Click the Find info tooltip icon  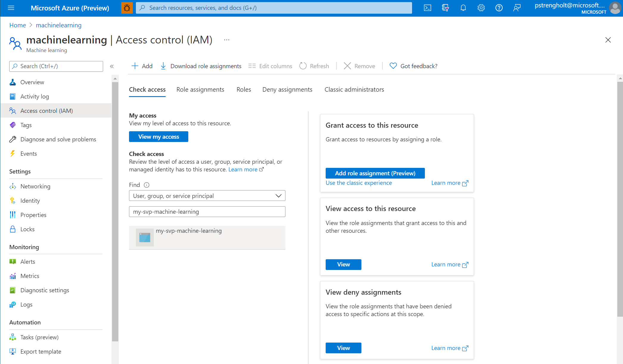(x=147, y=185)
